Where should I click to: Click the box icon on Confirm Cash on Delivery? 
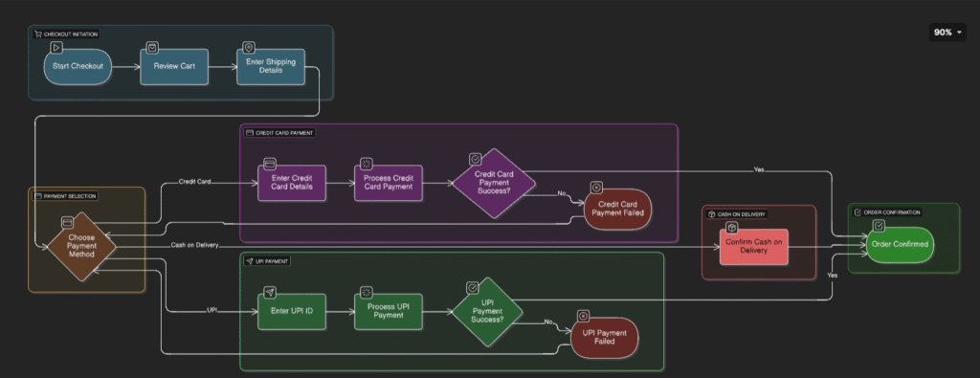(732, 228)
